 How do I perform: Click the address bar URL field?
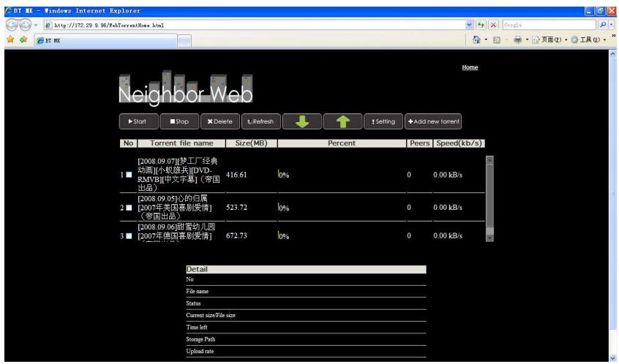click(258, 26)
